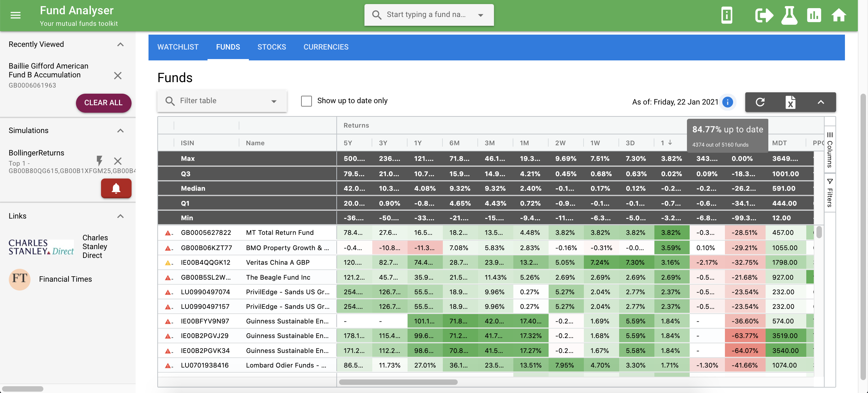Sort by the 3M returns column
This screenshot has height=393, width=868.
tap(490, 143)
